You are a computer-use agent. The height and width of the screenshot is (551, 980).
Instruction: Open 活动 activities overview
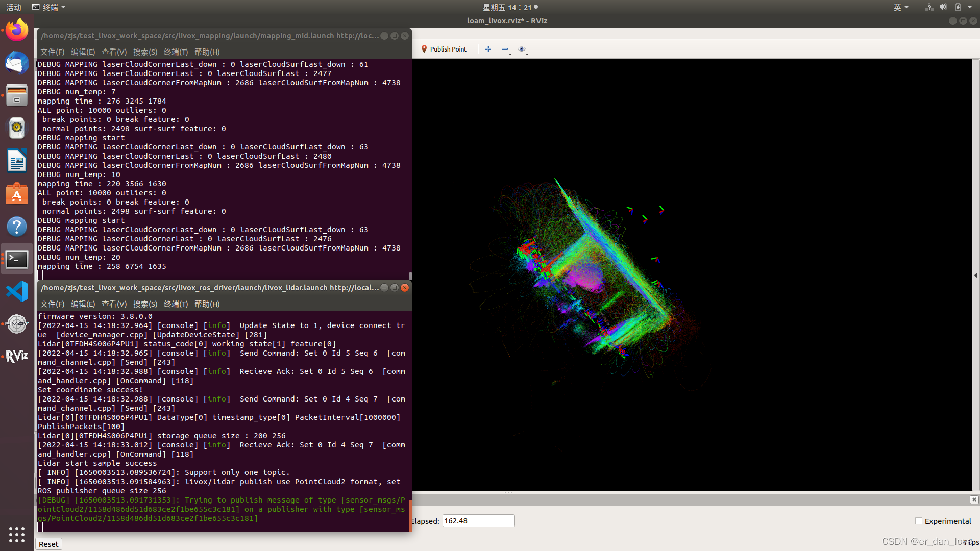[14, 7]
